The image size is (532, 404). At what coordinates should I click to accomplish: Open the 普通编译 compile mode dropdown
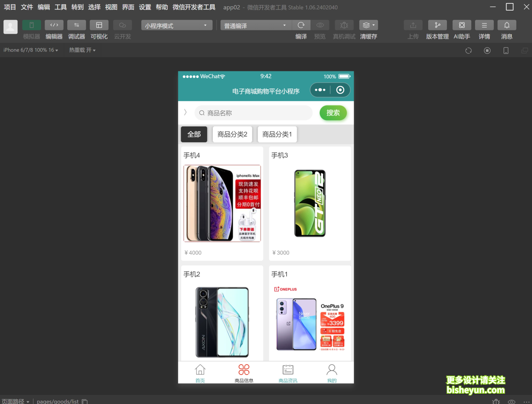coord(255,25)
